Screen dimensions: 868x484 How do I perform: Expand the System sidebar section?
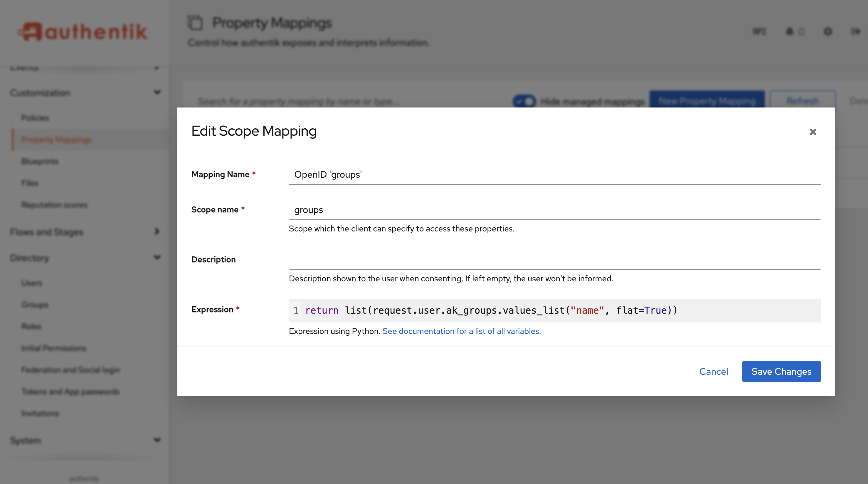[85, 441]
